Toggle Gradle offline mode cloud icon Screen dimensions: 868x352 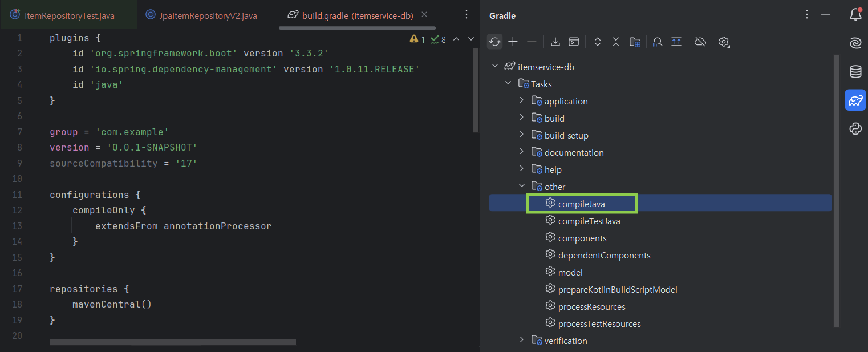point(701,42)
